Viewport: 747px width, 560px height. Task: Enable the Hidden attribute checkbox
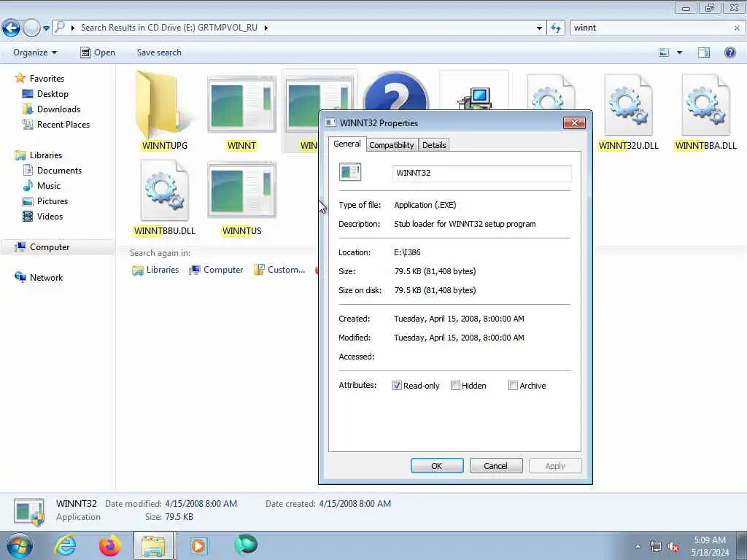(455, 386)
